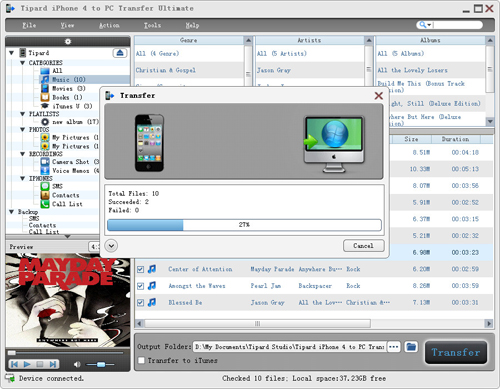Screen dimensions: 500x389
Task: Click previous track button in preview player
Action: 14,364
